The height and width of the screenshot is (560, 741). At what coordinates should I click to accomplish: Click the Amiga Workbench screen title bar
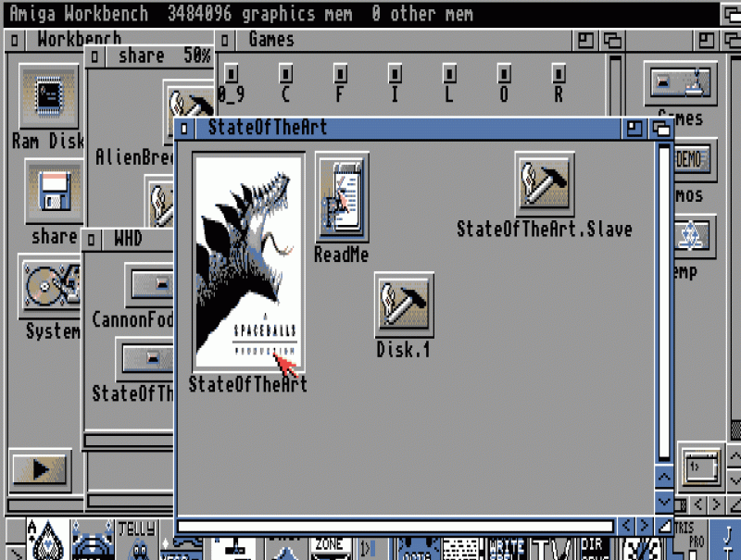(x=361, y=14)
